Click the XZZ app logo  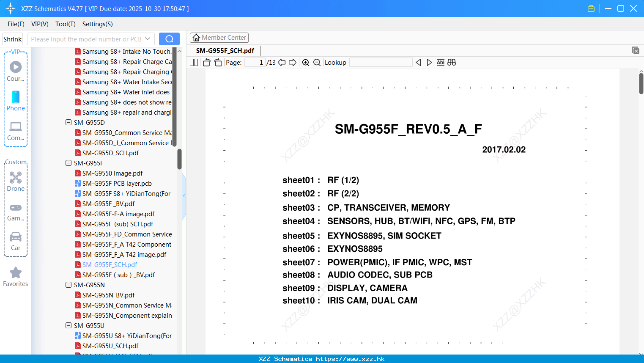[x=11, y=8]
